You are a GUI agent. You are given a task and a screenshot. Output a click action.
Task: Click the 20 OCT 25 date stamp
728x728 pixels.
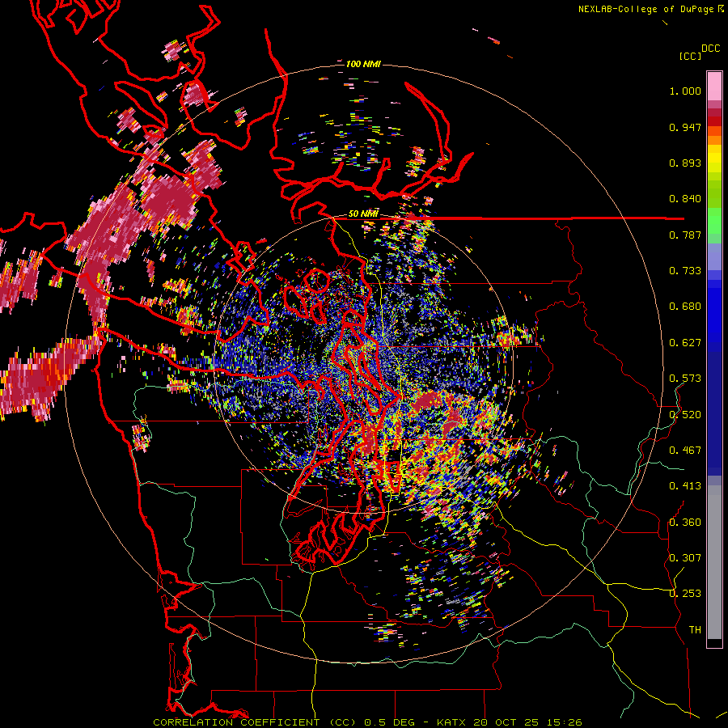(x=506, y=722)
